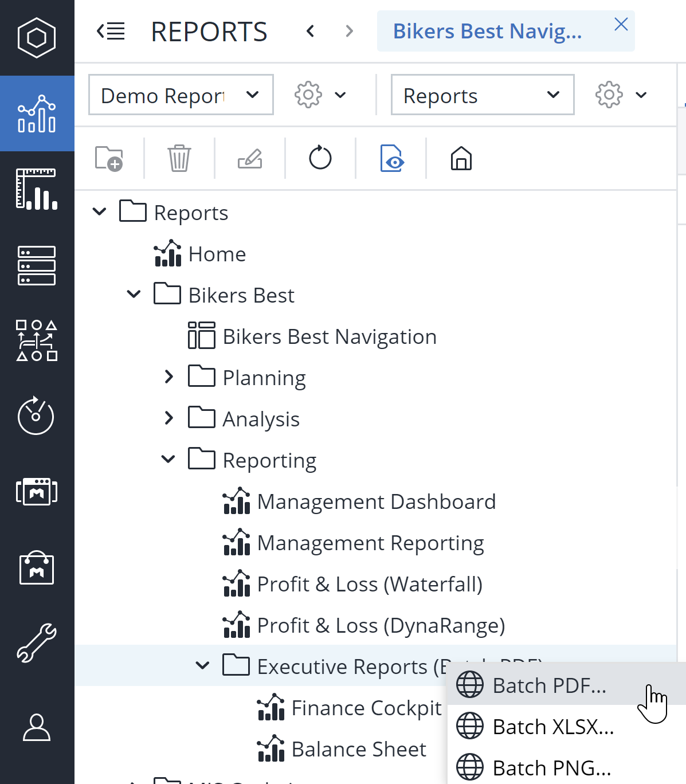
Task: Expand the Planning folder
Action: (169, 377)
